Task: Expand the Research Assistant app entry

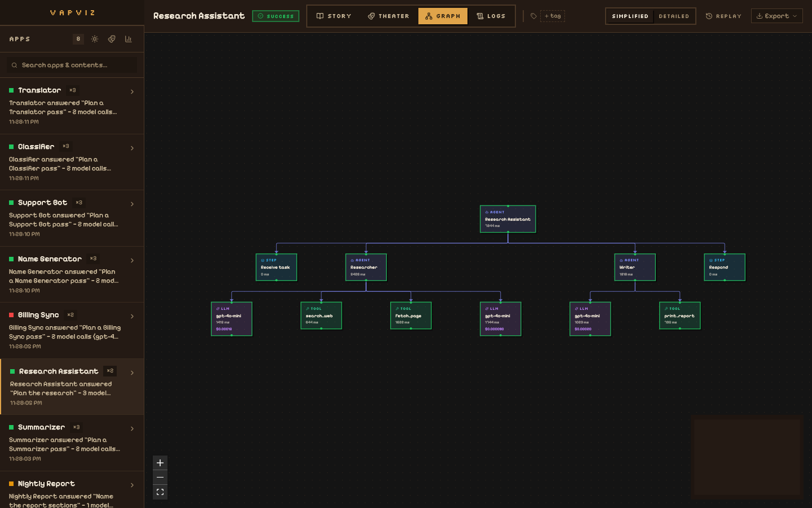Action: point(132,373)
